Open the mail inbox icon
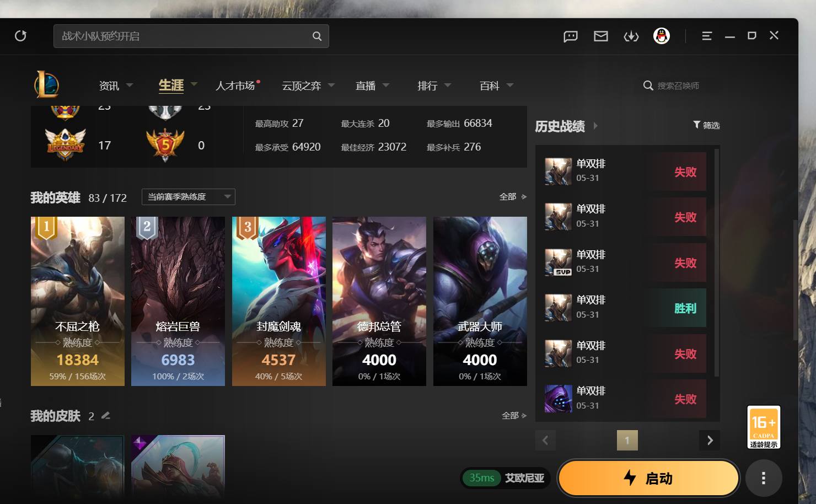The width and height of the screenshot is (816, 504). coord(601,36)
